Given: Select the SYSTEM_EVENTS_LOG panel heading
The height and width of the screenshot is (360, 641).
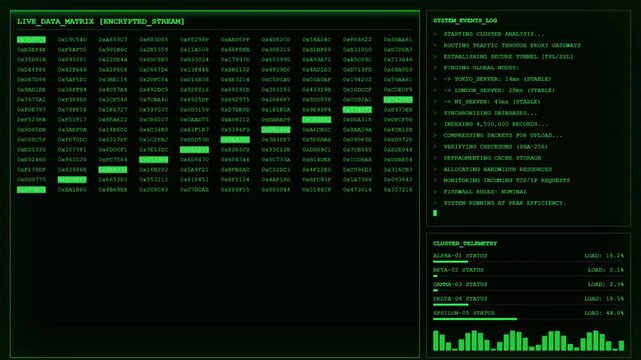Looking at the screenshot, I should point(465,20).
